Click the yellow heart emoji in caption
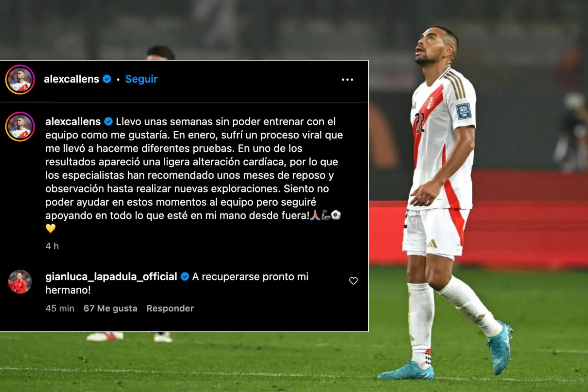This screenshot has height=392, width=588. pyautogui.click(x=50, y=228)
